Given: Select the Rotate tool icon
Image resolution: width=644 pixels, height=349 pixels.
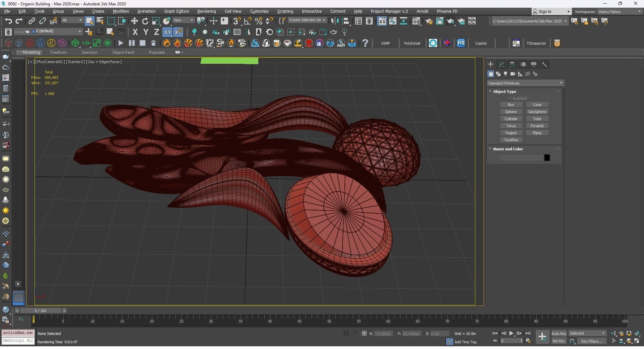Looking at the screenshot, I should pos(145,21).
